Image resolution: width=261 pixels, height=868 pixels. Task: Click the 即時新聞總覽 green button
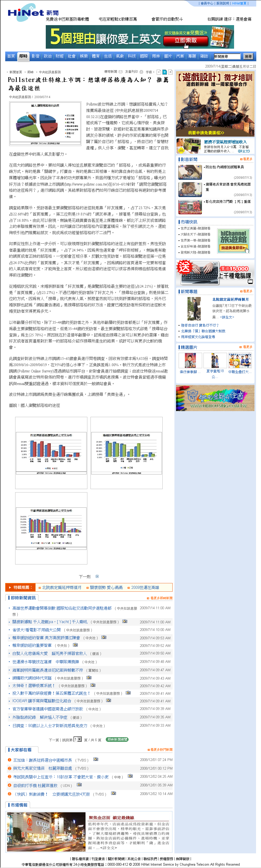click(117, 740)
